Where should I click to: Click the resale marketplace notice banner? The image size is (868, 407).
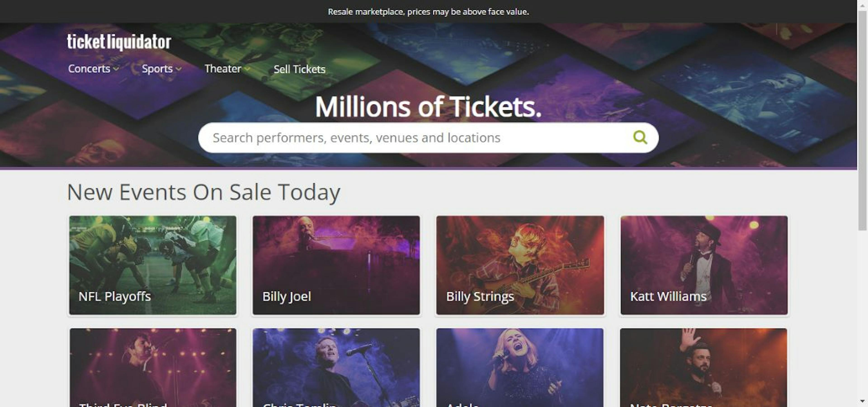pyautogui.click(x=429, y=12)
